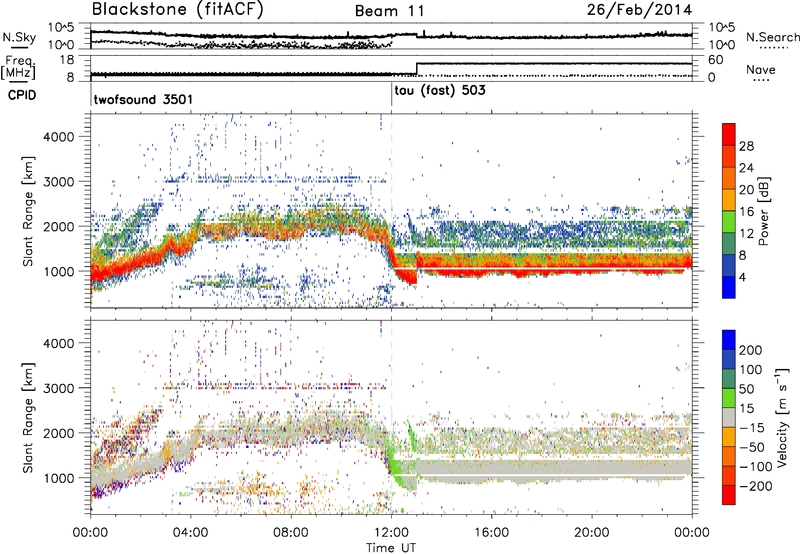Click the "CPID" row label

pyautogui.click(x=22, y=95)
